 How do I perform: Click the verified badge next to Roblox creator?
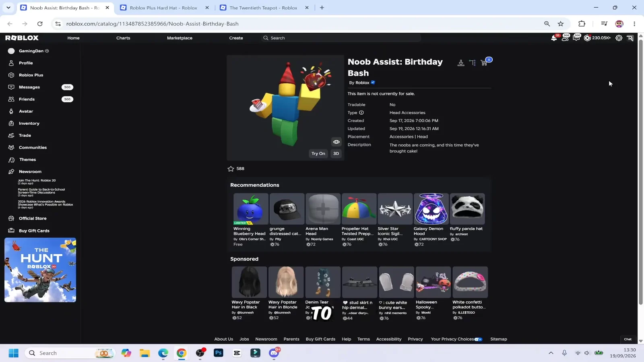pyautogui.click(x=373, y=82)
